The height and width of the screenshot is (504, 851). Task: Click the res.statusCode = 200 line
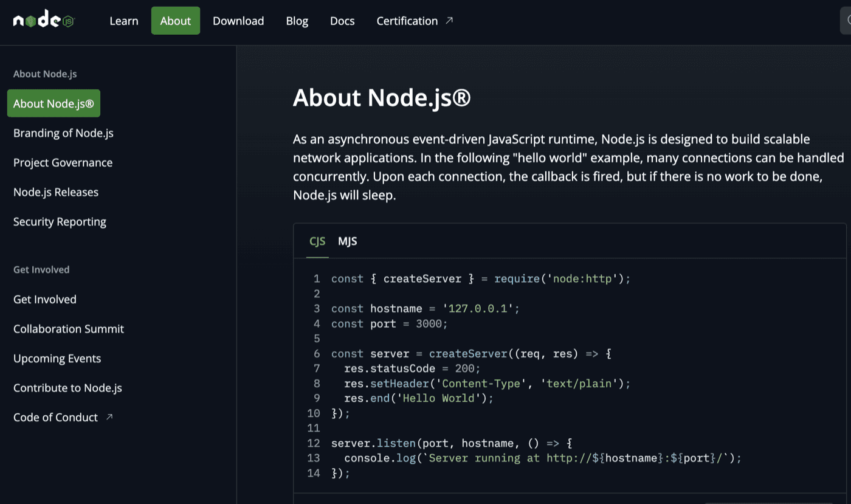[412, 368]
